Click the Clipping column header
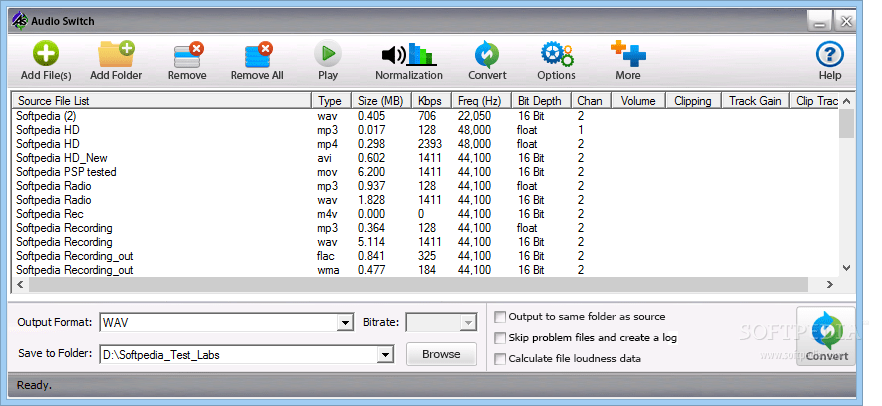 (x=694, y=101)
